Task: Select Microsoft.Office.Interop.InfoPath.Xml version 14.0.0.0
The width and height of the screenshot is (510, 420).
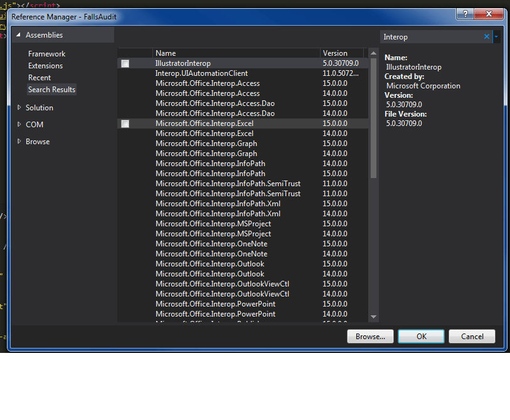Action: (x=243, y=214)
